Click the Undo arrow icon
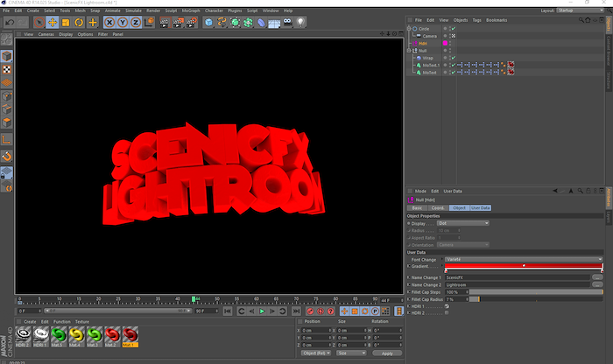The height and width of the screenshot is (364, 613). [x=10, y=22]
